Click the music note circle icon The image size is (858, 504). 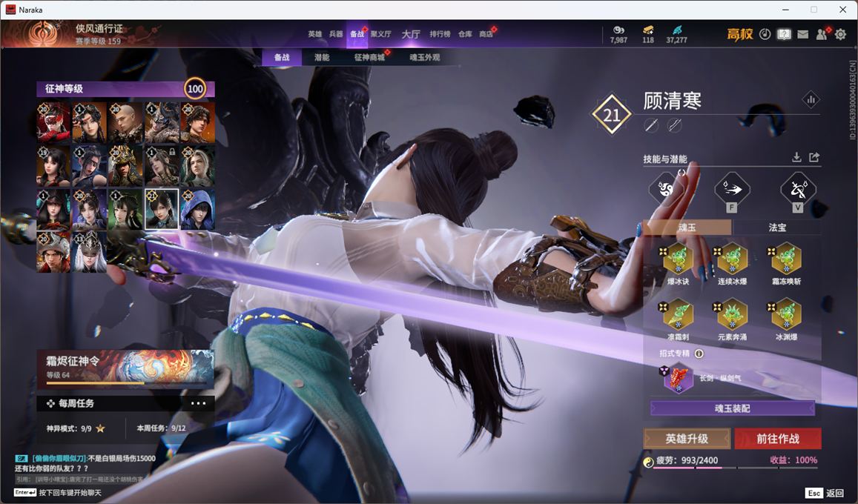pos(765,34)
